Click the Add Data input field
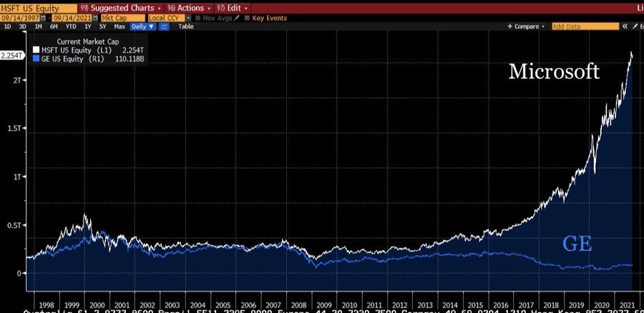 (585, 26)
